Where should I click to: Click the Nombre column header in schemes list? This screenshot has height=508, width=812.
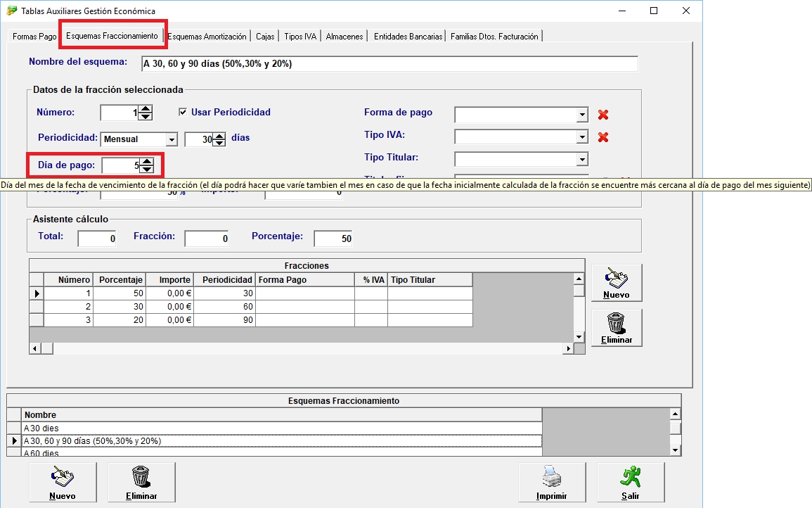282,414
